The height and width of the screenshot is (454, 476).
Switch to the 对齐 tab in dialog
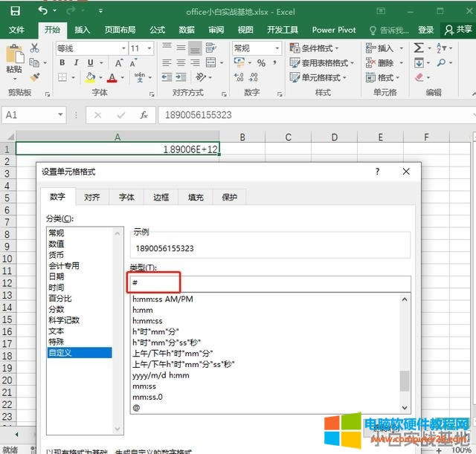[x=92, y=197]
